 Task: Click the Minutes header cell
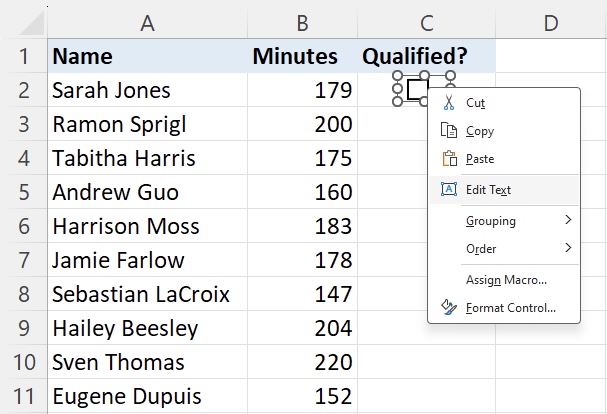click(302, 56)
